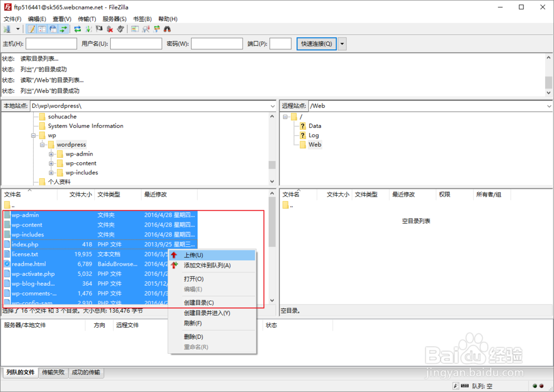This screenshot has height=392, width=554.
Task: Select remote Web folder
Action: 315,145
